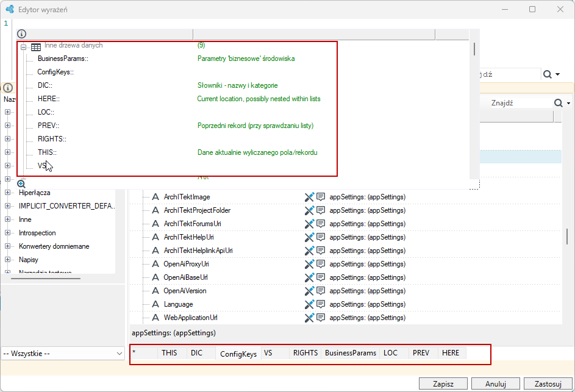Click the search magnifier next to the Znajdź field
575x392 pixels.
click(x=558, y=103)
